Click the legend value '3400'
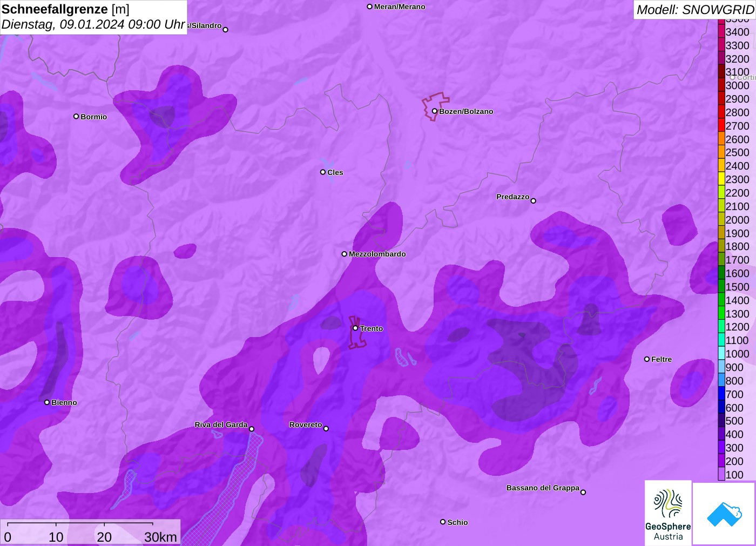The image size is (756, 546). click(x=738, y=32)
